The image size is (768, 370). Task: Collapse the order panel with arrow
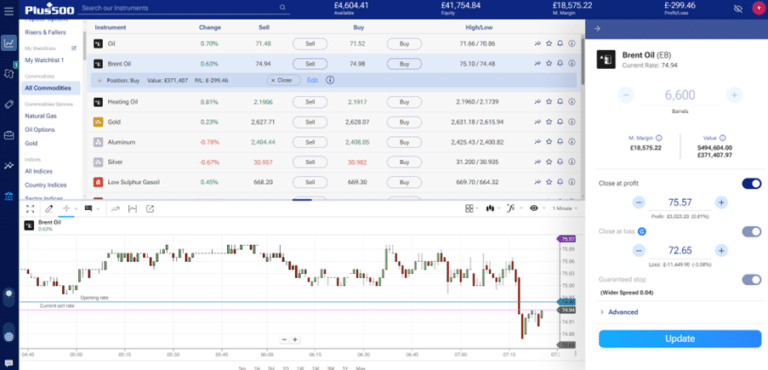point(597,28)
